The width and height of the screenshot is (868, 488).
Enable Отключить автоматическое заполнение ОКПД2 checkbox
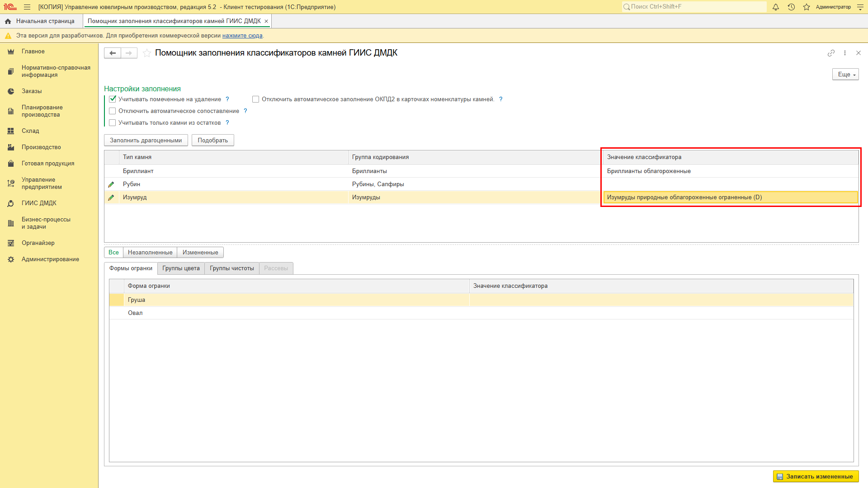click(x=256, y=99)
